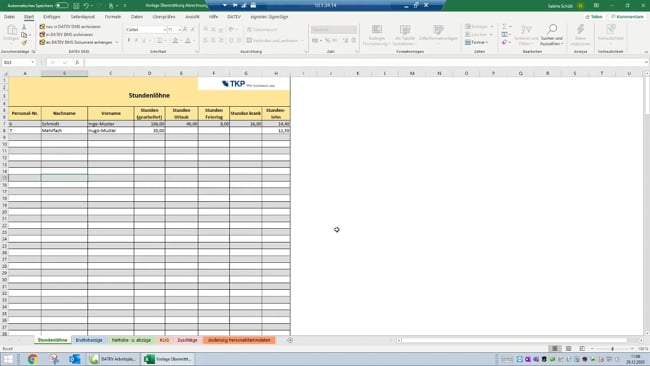Toggle the Automatisches Speichern switch

pos(62,5)
